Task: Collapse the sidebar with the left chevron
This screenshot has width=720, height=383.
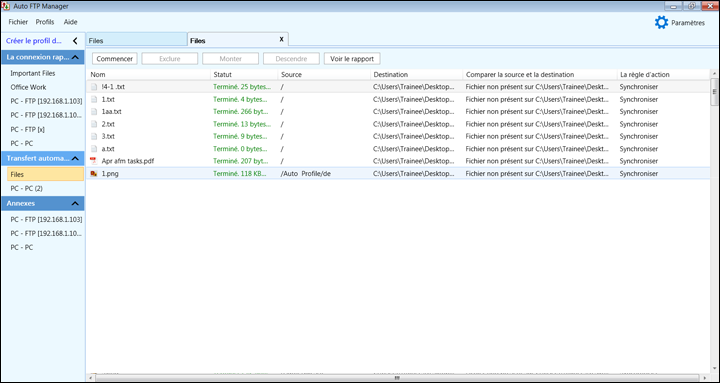Action: click(x=75, y=41)
